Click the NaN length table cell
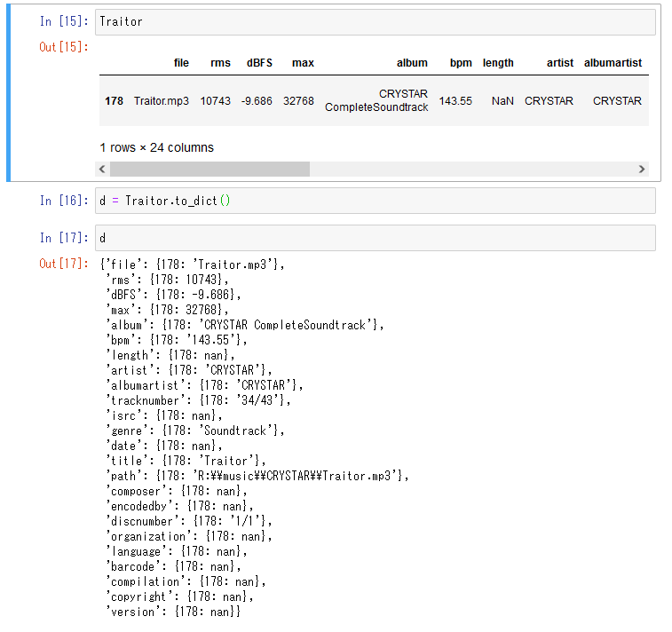Image resolution: width=672 pixels, height=632 pixels. (x=502, y=101)
